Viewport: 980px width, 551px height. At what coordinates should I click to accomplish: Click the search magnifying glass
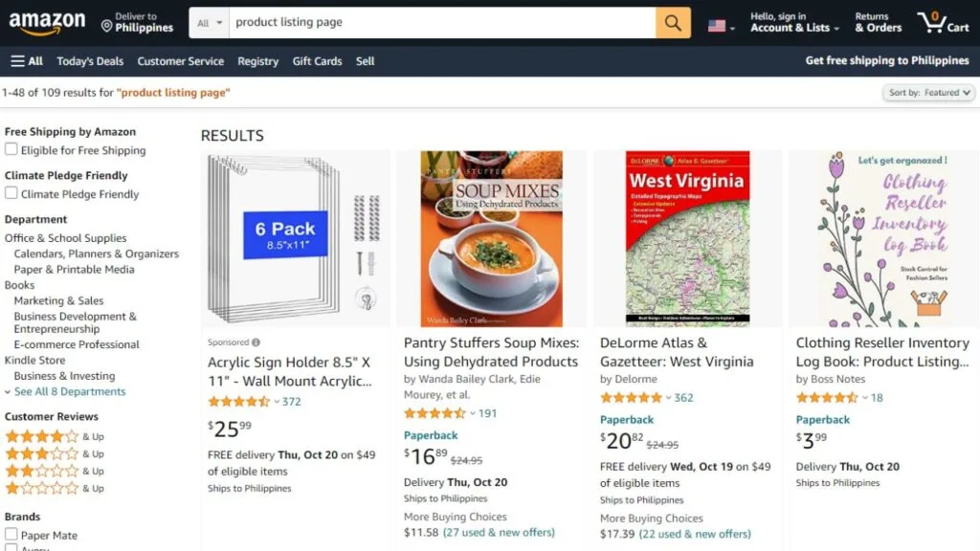[x=671, y=21]
